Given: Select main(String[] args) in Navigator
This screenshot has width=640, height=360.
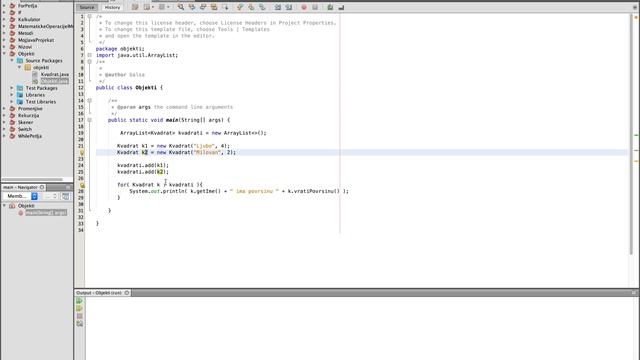Looking at the screenshot, I should [46, 213].
